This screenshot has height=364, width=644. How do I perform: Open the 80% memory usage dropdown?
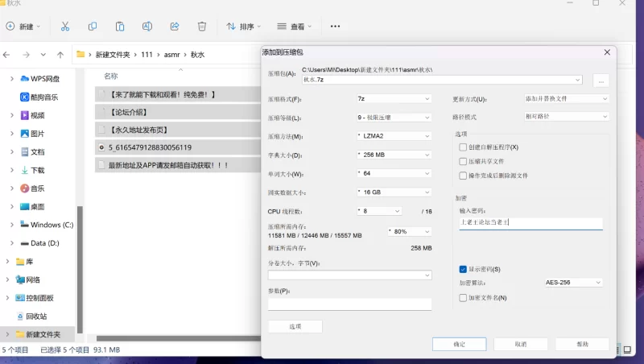(410, 232)
